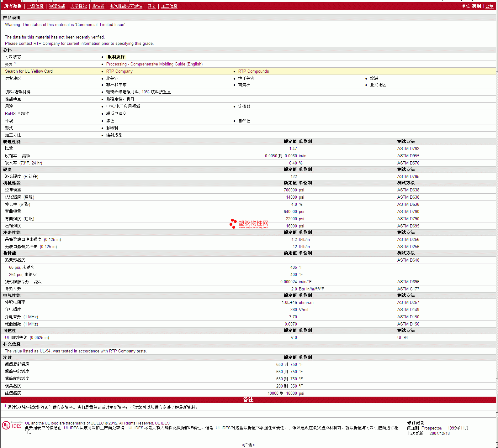Open the 热性能 tab
This screenshot has width=498, height=448.
click(98, 6)
